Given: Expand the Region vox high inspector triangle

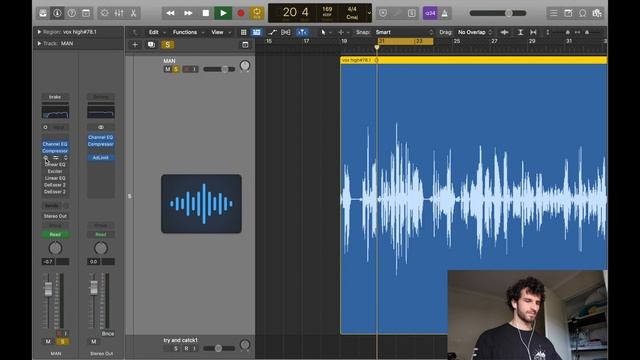Looking at the screenshot, I should [39, 32].
